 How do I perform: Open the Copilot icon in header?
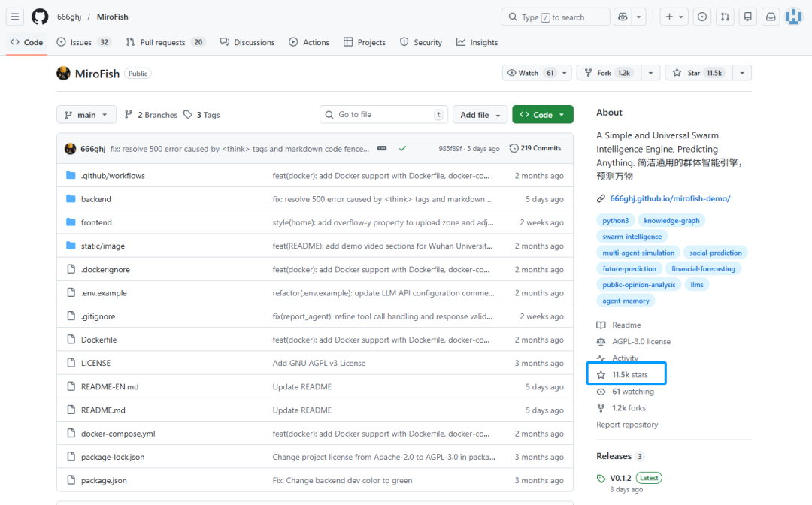tap(623, 17)
